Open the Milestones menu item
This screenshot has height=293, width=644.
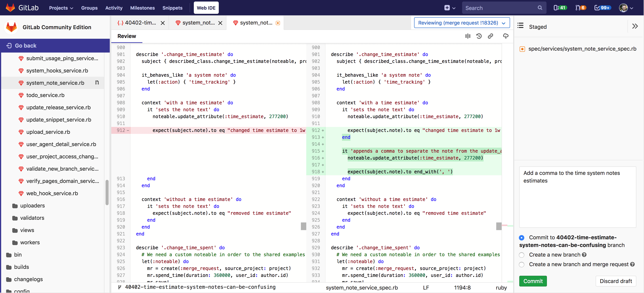point(142,8)
